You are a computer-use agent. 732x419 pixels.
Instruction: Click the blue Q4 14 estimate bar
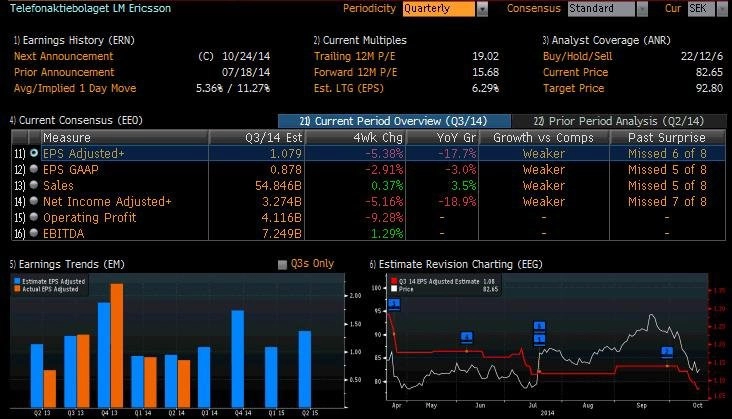(x=238, y=359)
